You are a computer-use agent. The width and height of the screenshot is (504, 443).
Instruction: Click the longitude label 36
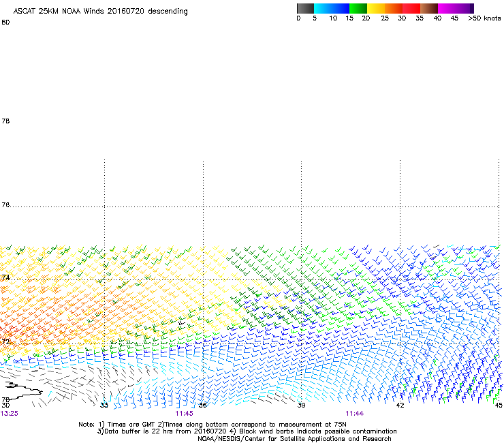tap(202, 405)
